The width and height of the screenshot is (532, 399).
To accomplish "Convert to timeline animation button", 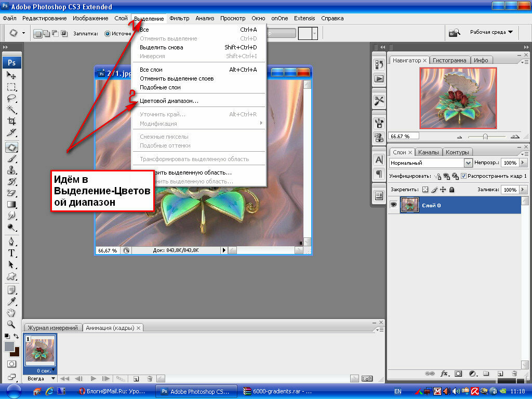I will tap(367, 378).
